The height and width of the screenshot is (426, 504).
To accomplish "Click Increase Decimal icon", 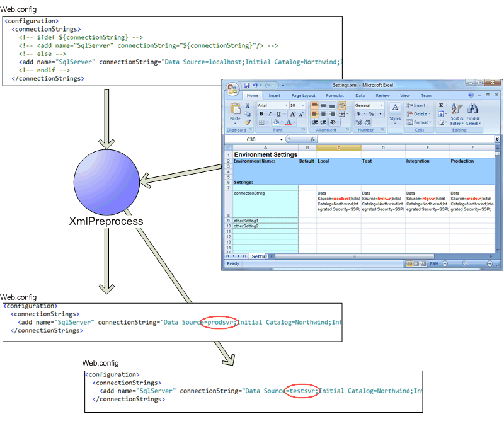I will pyautogui.click(x=358, y=122).
